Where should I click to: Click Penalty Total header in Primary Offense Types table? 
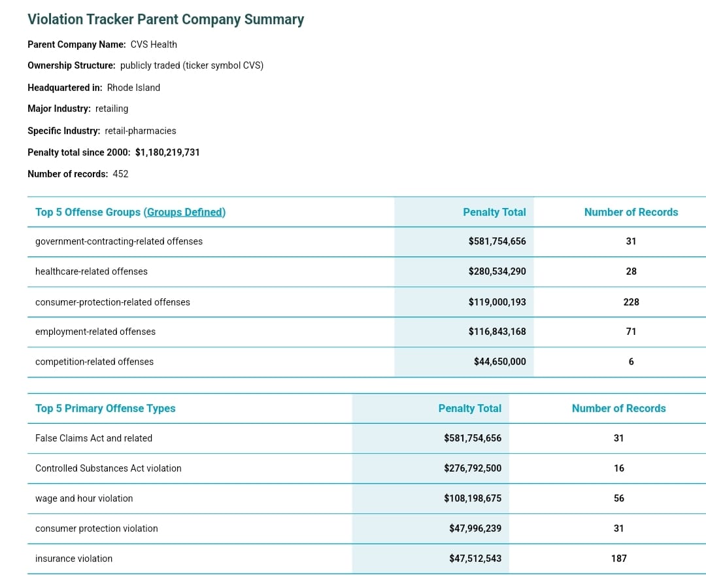pos(469,408)
